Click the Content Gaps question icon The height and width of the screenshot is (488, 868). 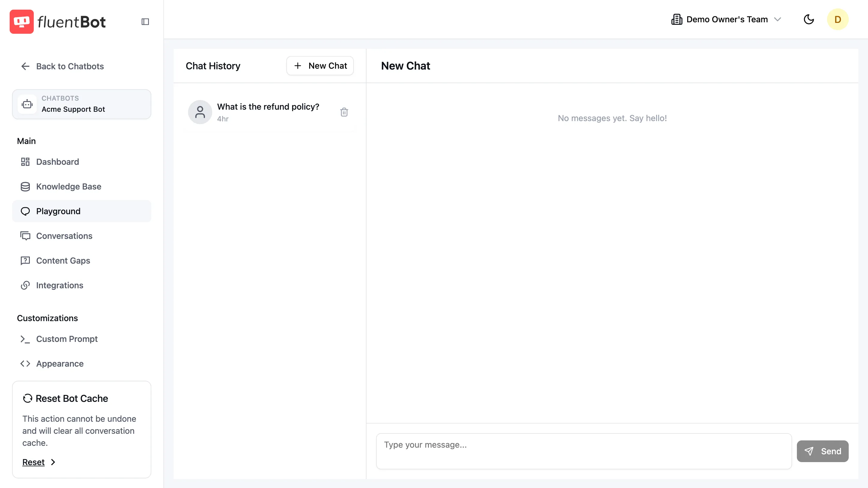point(25,261)
